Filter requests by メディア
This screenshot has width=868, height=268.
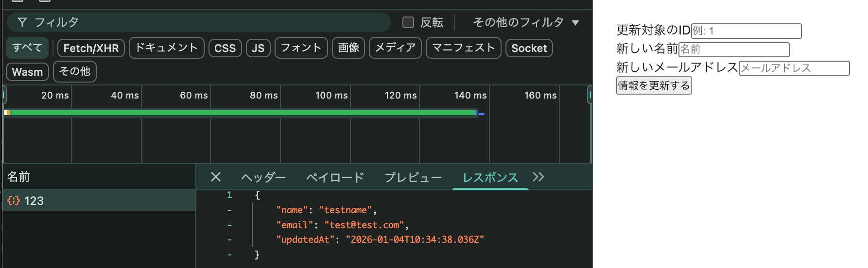point(395,48)
